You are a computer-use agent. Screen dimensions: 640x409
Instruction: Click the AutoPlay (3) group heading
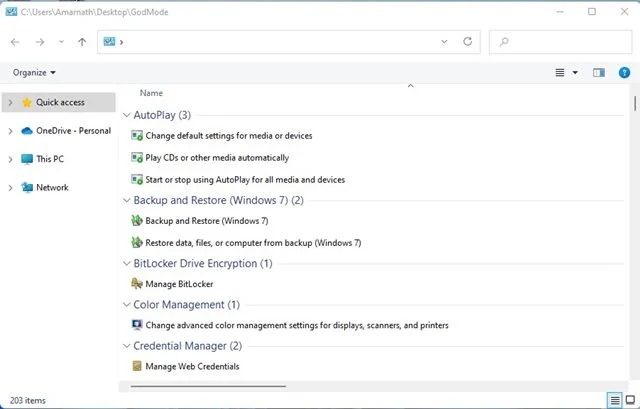[162, 115]
